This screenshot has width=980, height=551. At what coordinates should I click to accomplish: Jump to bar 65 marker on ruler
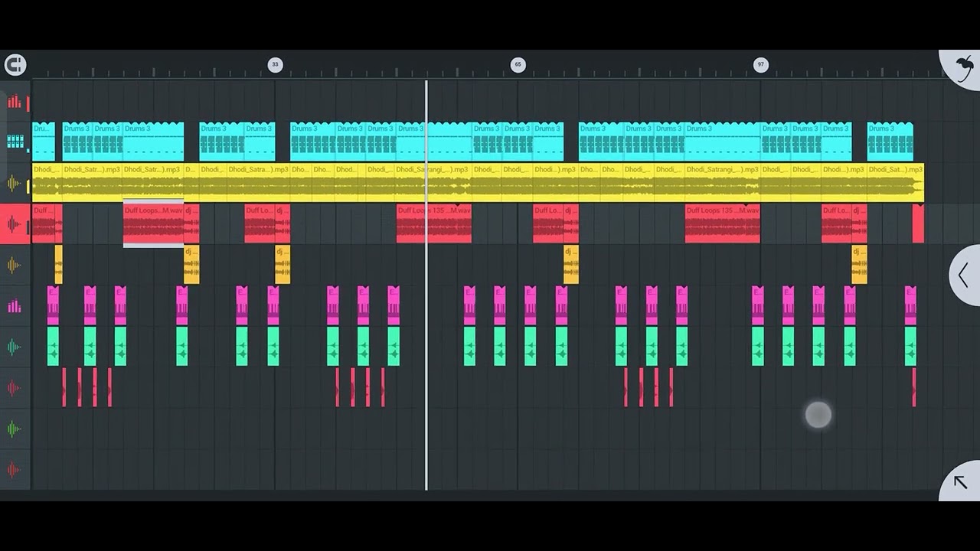point(518,65)
